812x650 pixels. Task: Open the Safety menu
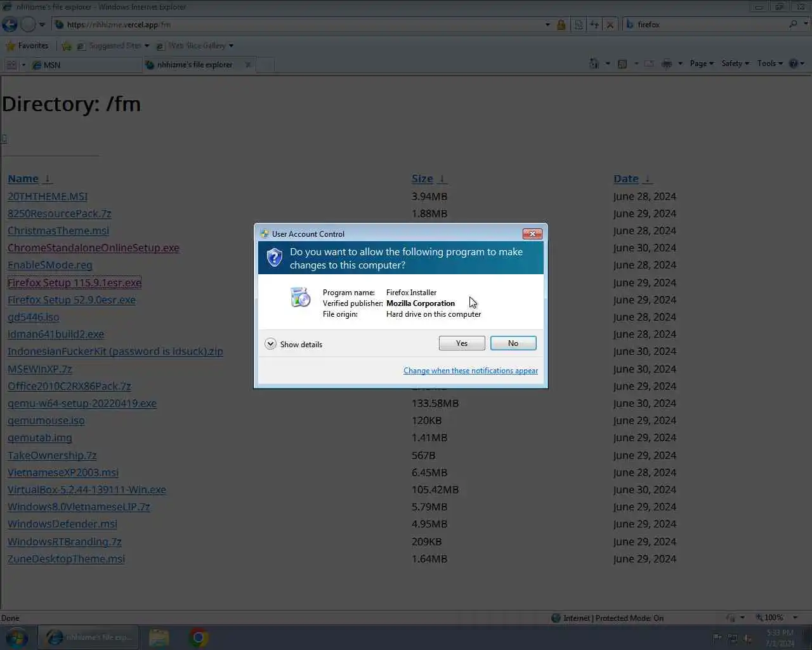[x=735, y=63]
